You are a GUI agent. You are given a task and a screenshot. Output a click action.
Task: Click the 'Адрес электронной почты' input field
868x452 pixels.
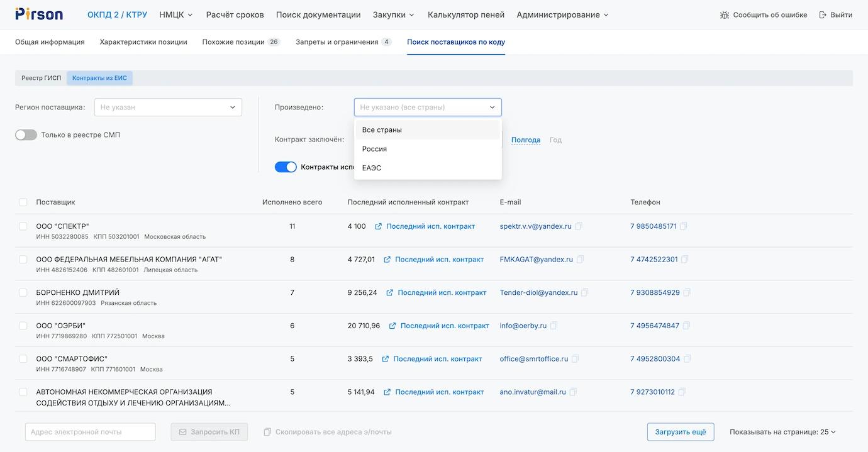[x=91, y=432]
